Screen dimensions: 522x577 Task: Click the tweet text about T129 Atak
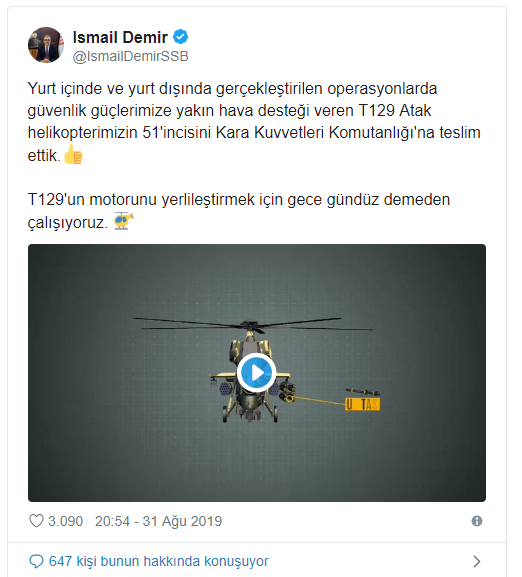[x=254, y=122]
